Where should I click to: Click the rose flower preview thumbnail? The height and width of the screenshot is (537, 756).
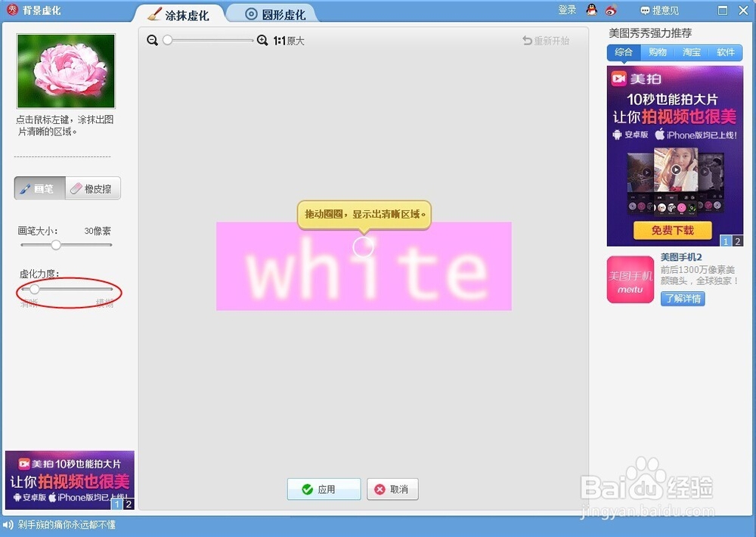click(66, 71)
